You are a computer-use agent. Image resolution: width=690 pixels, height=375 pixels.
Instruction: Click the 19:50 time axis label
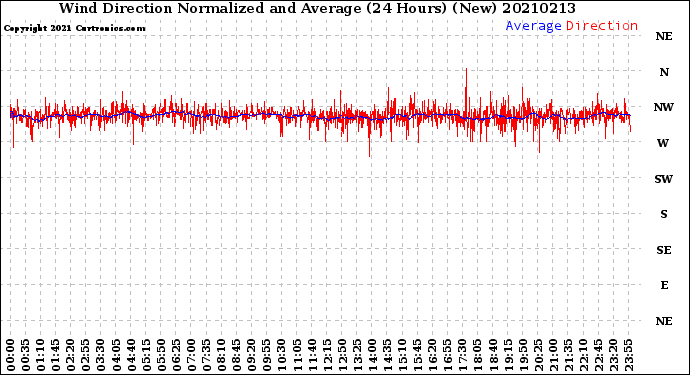523,355
